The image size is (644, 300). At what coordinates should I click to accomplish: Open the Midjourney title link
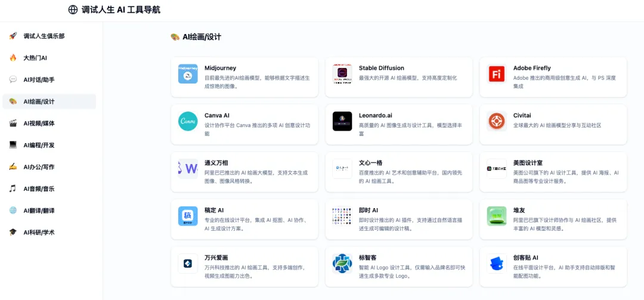tap(221, 68)
